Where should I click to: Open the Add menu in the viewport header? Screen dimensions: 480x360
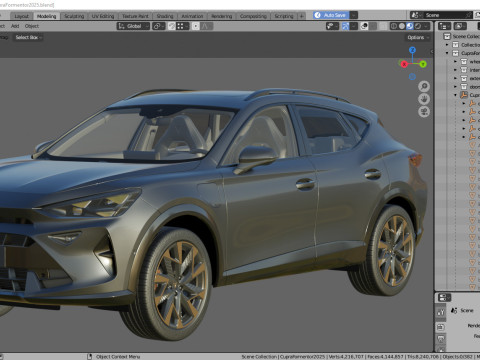tap(15, 26)
